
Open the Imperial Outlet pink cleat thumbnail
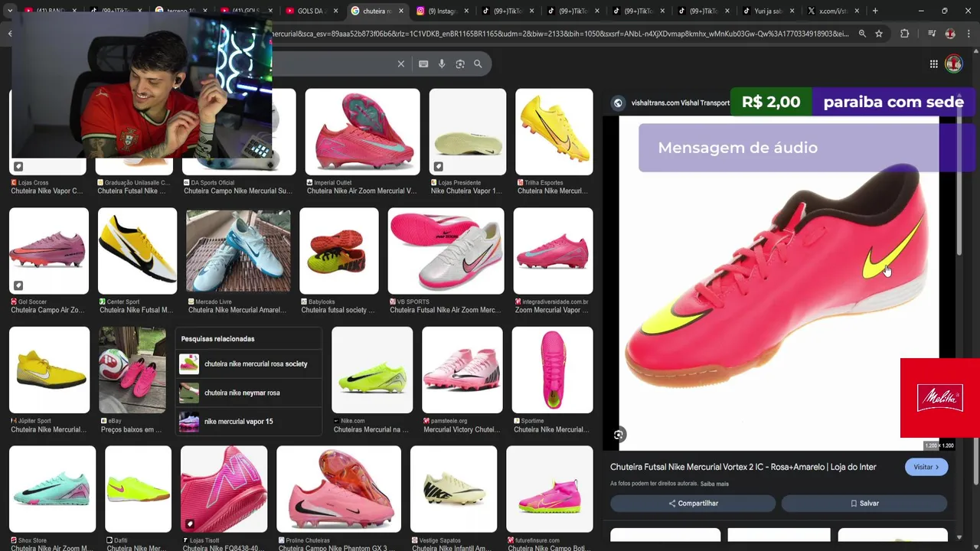362,132
